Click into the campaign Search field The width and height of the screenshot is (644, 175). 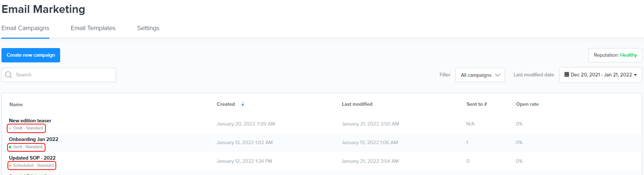click(64, 75)
